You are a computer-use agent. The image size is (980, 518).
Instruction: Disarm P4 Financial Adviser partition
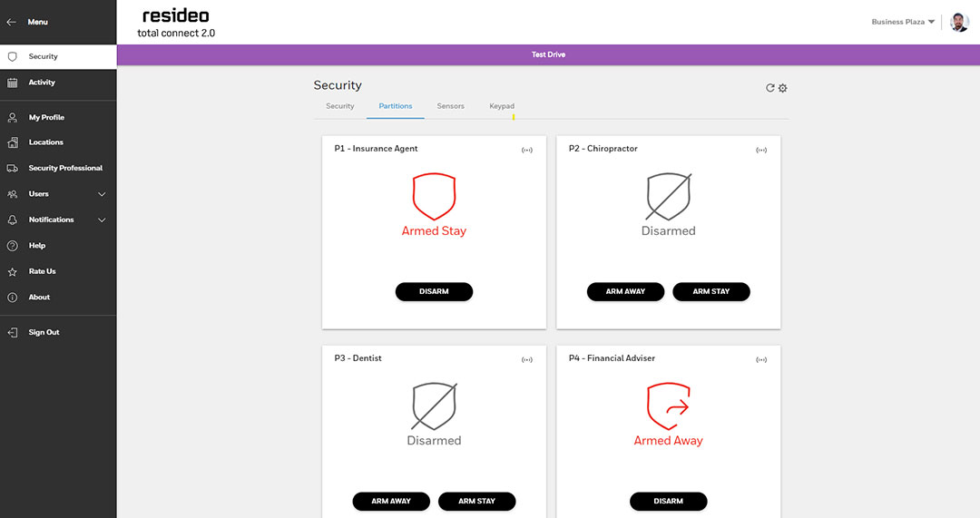click(668, 501)
